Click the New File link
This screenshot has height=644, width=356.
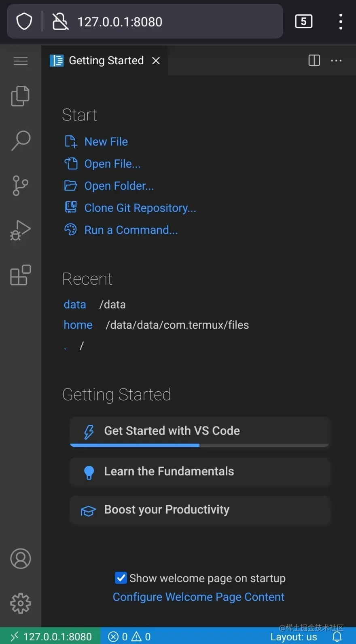pyautogui.click(x=106, y=142)
